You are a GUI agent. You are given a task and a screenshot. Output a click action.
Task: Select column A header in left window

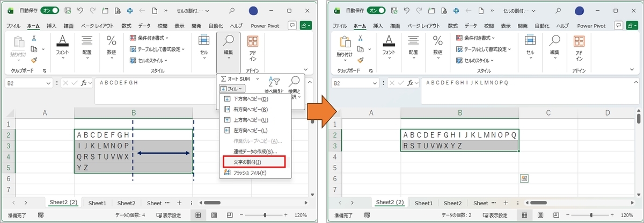pyautogui.click(x=45, y=113)
